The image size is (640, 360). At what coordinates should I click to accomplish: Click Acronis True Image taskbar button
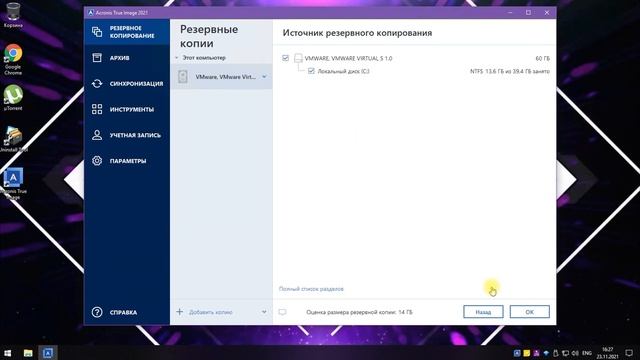pos(48,353)
